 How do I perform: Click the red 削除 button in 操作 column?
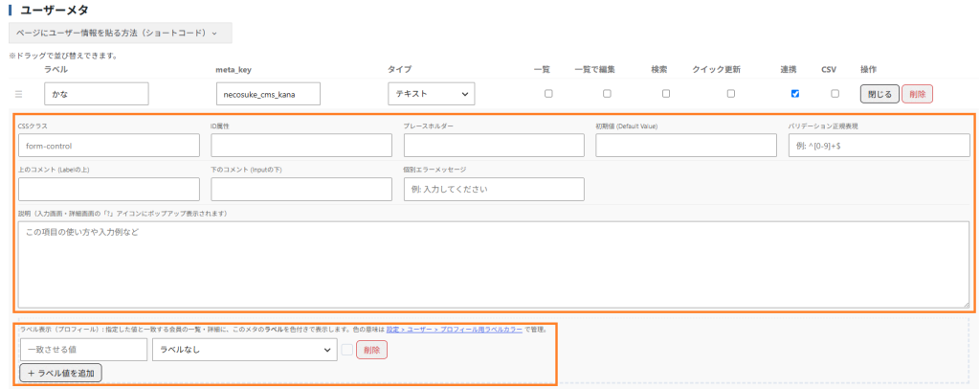pyautogui.click(x=918, y=94)
